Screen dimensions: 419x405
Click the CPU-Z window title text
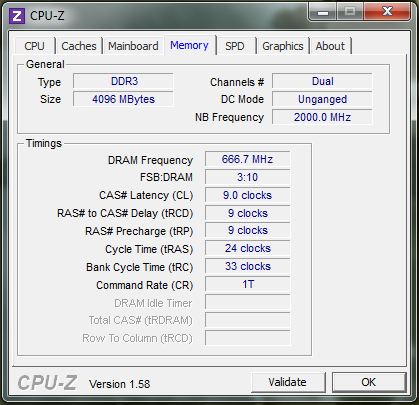pyautogui.click(x=47, y=16)
